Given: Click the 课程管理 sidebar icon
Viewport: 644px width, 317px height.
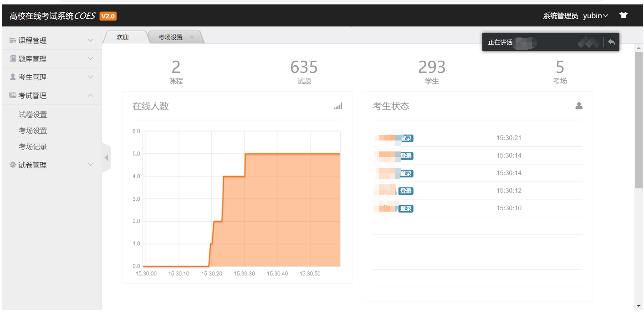Looking at the screenshot, I should 13,41.
